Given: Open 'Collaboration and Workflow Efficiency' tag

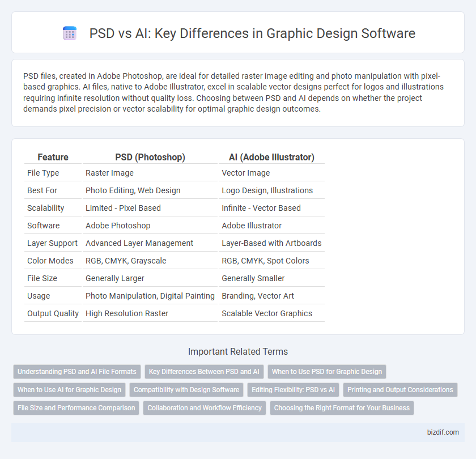Looking at the screenshot, I should pyautogui.click(x=205, y=408).
